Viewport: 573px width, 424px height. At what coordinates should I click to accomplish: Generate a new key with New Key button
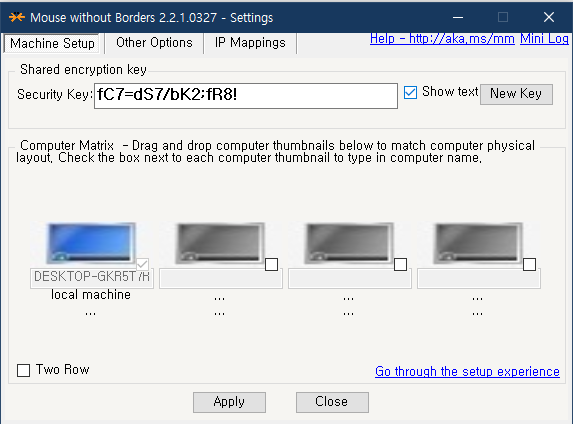(516, 94)
